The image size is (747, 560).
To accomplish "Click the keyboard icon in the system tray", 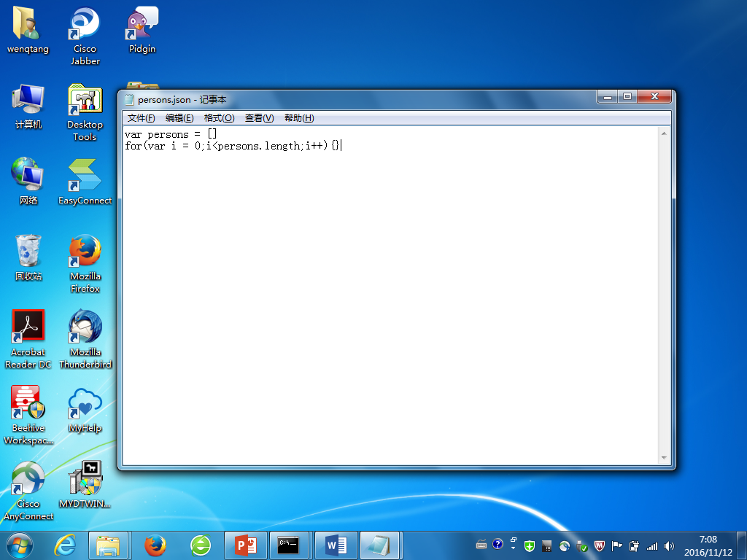I will tap(481, 545).
